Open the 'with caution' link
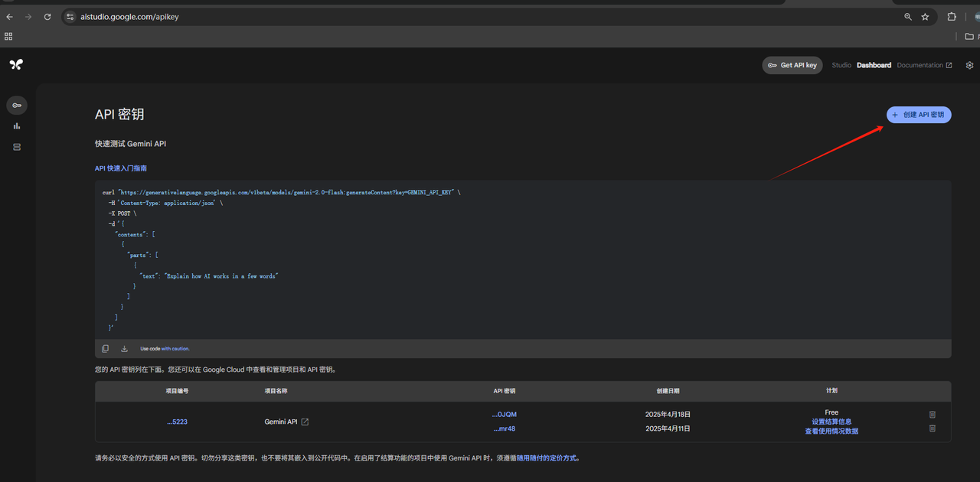 pyautogui.click(x=175, y=349)
